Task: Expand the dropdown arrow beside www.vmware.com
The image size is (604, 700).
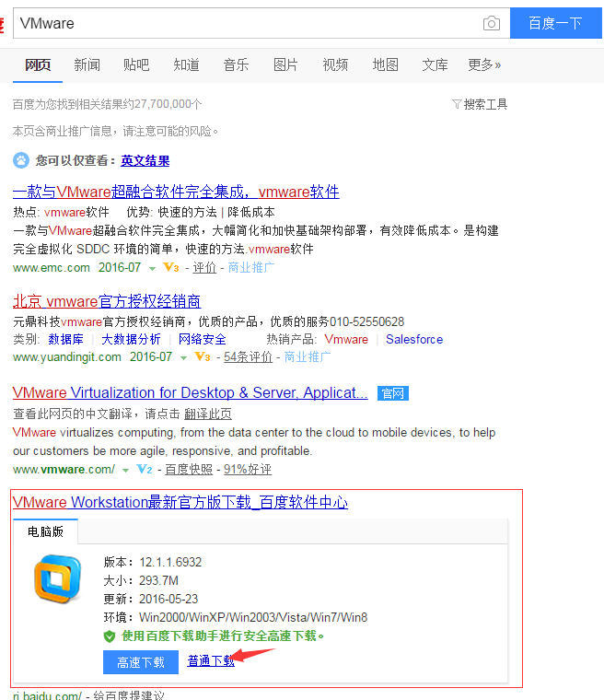Action: (125, 471)
